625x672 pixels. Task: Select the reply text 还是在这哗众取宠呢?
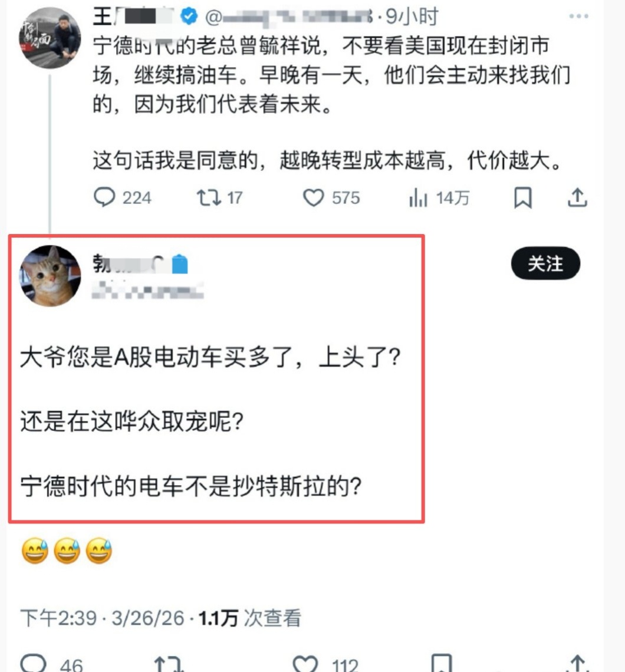tap(131, 421)
